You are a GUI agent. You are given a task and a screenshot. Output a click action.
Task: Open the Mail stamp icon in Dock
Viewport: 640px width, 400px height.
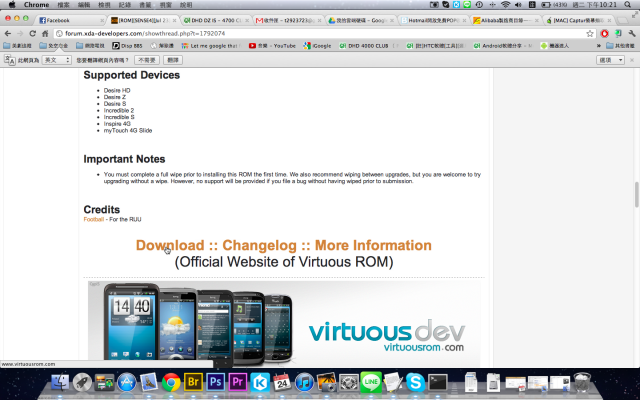(x=149, y=383)
